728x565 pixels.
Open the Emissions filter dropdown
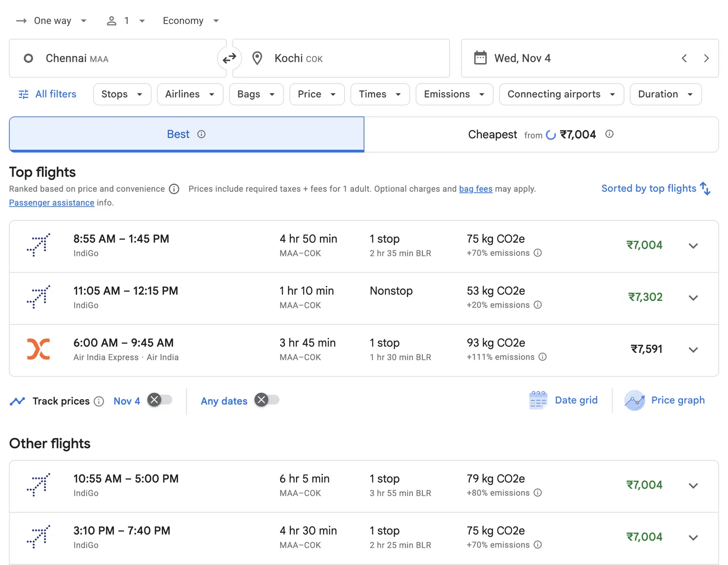click(x=454, y=94)
